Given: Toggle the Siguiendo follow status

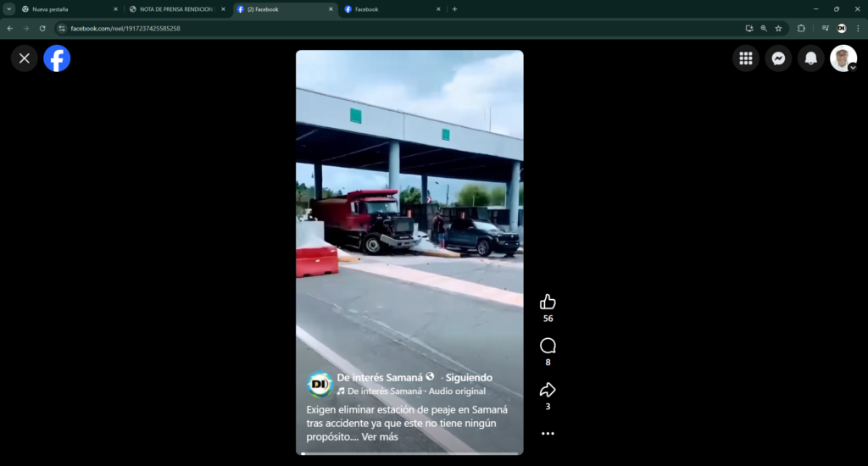Looking at the screenshot, I should (470, 377).
